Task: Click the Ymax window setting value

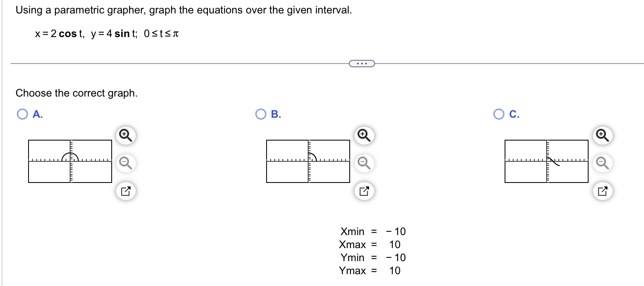Action: click(395, 271)
